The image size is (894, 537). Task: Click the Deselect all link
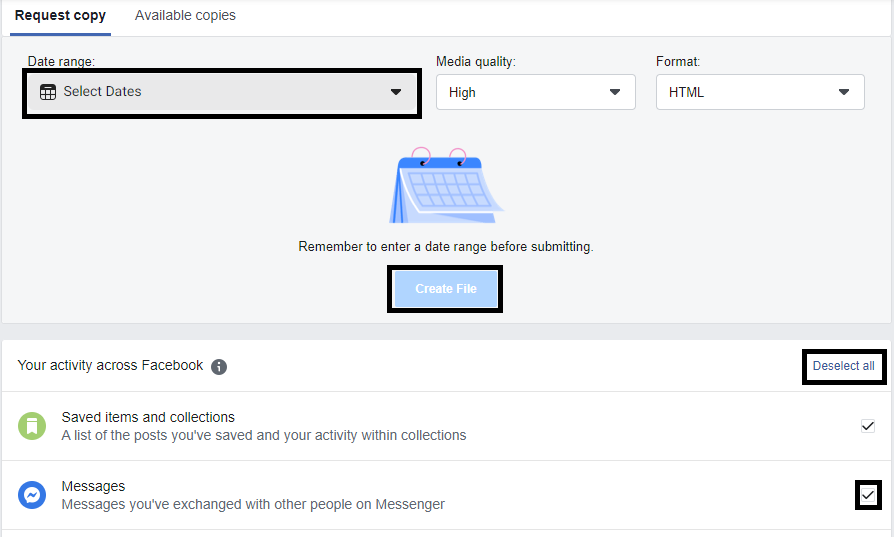(843, 366)
